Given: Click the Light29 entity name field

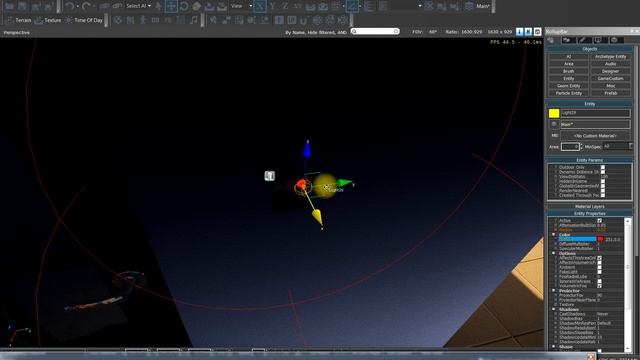Looking at the screenshot, I should [595, 113].
